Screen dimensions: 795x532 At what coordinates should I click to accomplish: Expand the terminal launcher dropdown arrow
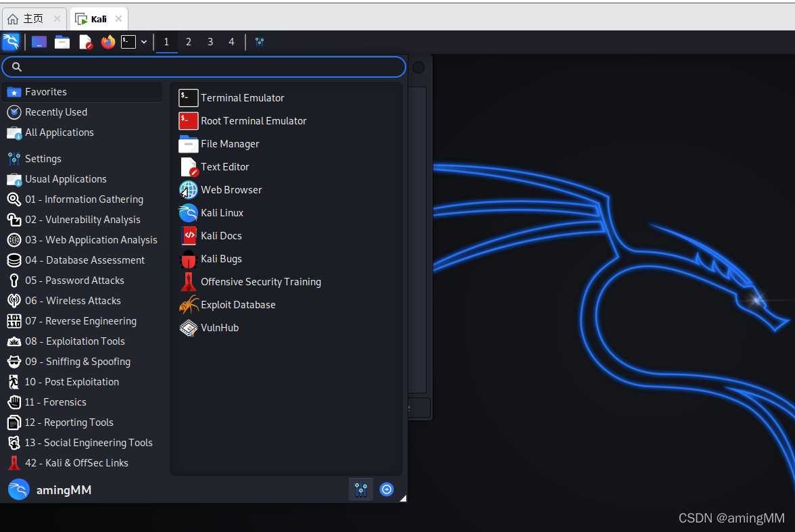[144, 42]
